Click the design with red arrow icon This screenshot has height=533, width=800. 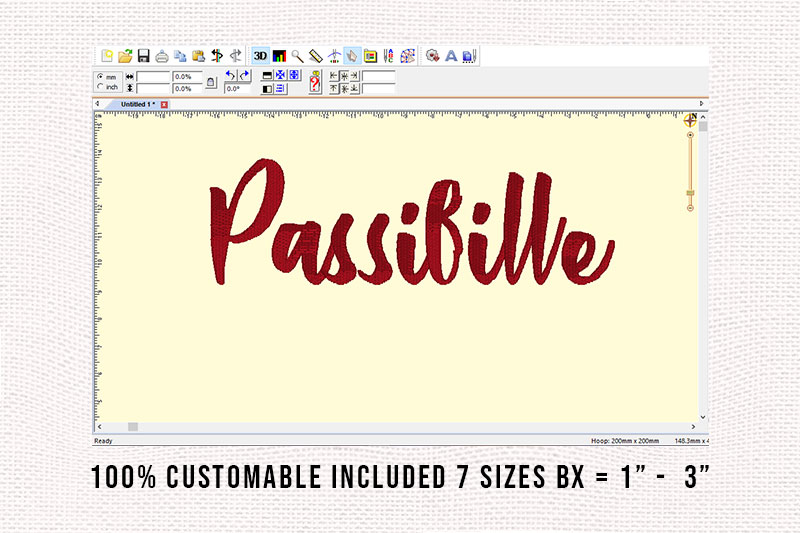click(433, 56)
